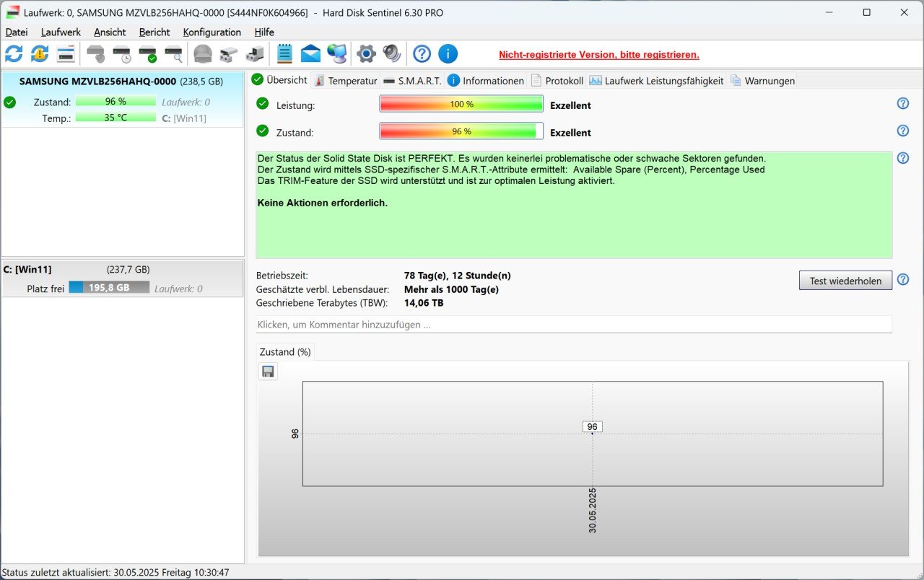The height and width of the screenshot is (580, 924).
Task: Open the blue notepad report icon
Action: (284, 54)
